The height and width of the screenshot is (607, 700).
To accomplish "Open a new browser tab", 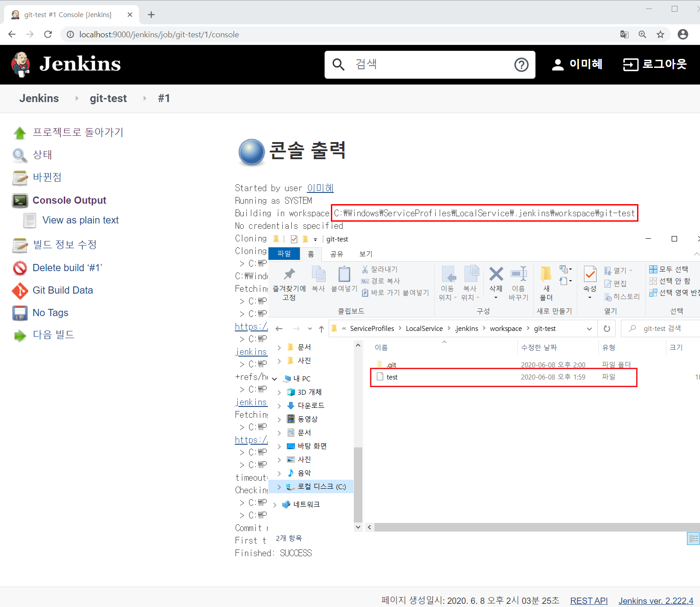I will pos(151,15).
